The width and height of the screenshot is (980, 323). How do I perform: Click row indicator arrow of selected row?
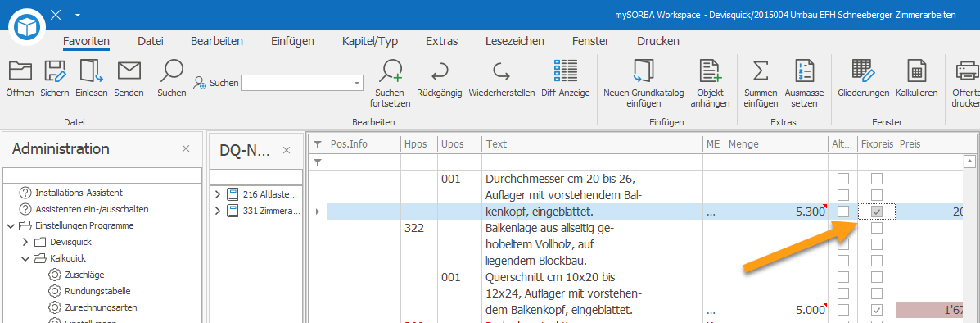point(318,212)
